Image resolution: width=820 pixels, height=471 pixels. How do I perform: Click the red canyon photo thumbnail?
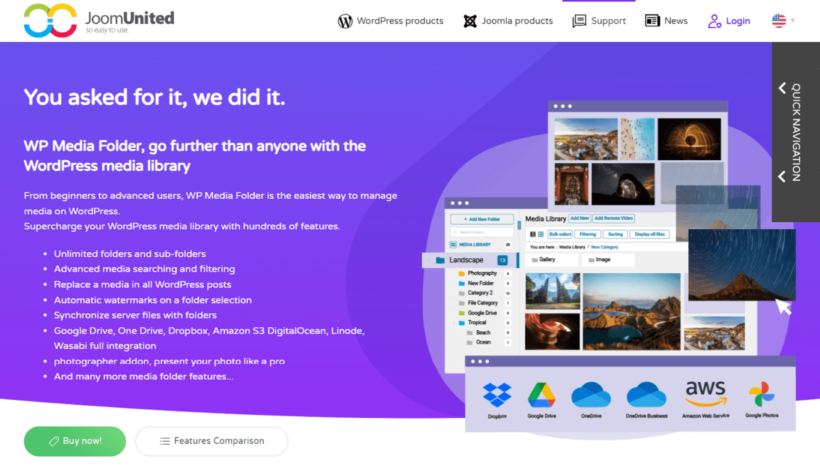point(553,331)
